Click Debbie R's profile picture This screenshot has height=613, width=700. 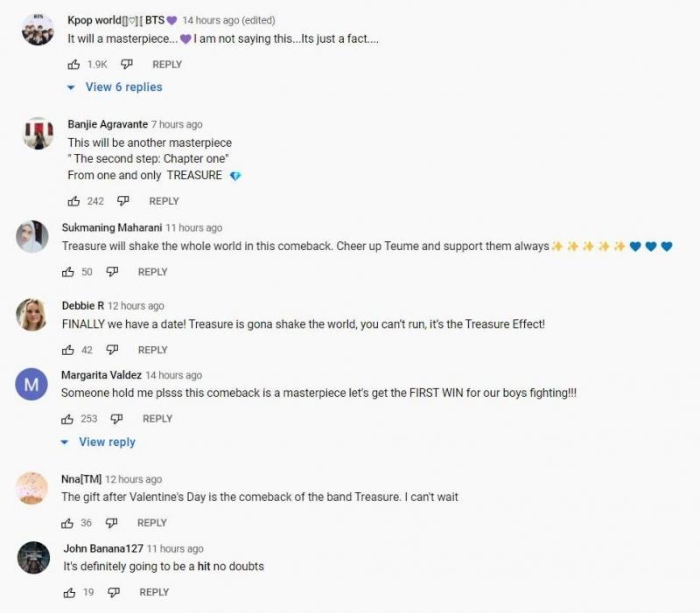pyautogui.click(x=31, y=315)
